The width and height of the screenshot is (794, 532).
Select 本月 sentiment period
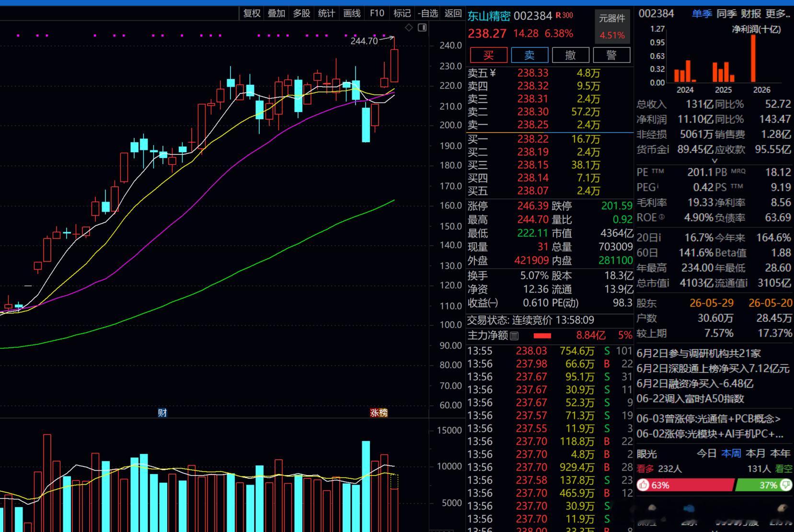756,453
